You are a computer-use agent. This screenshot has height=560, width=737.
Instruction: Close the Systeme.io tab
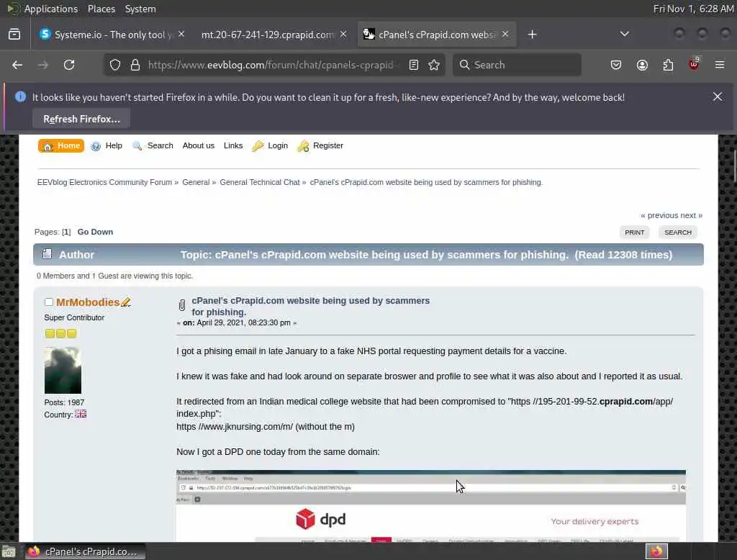(181, 35)
